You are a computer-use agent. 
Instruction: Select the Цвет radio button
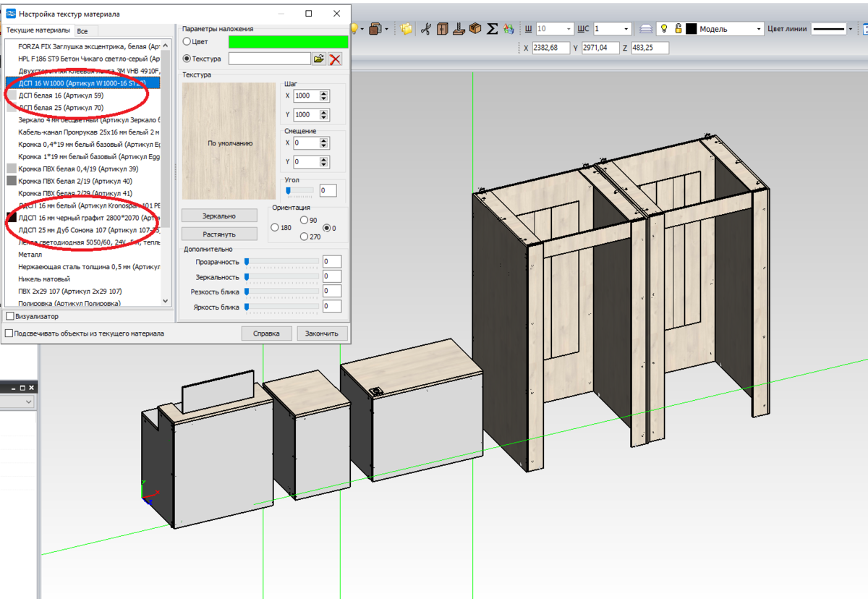[x=187, y=42]
